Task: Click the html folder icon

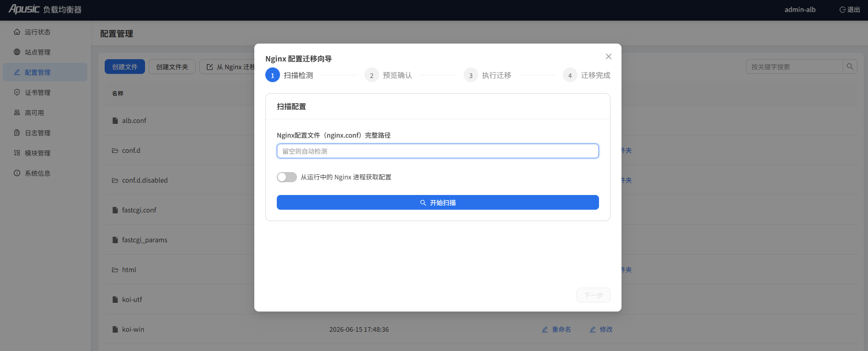Action: coord(115,270)
